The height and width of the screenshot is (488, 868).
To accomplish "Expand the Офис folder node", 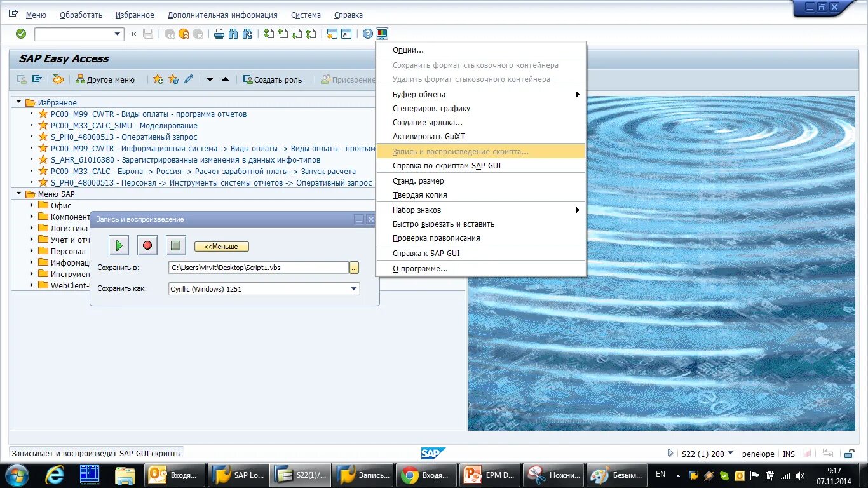I will coord(31,205).
